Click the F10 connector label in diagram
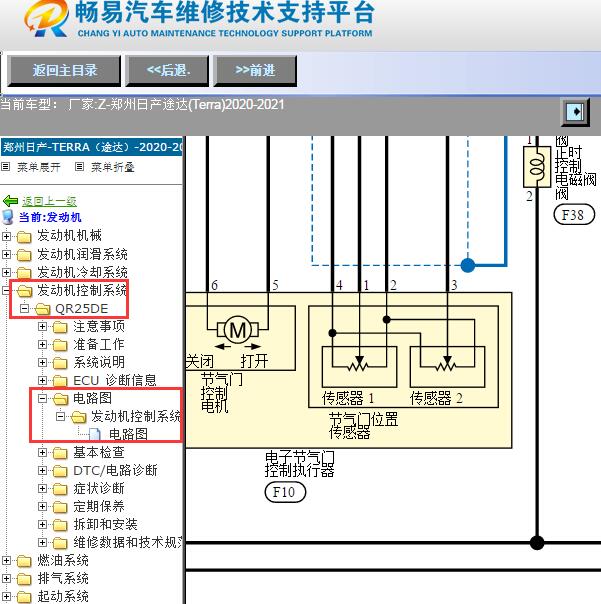Screen dimensions: 601x604 click(x=285, y=492)
